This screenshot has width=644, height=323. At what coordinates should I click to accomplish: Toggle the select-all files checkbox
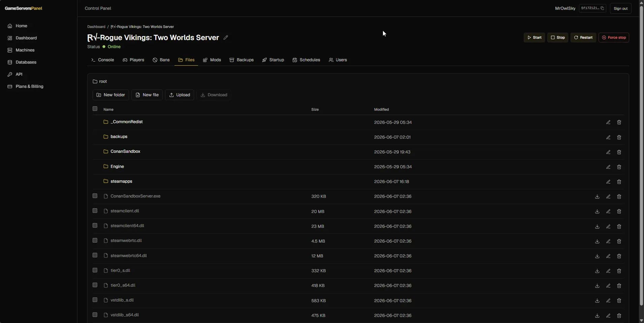[95, 109]
